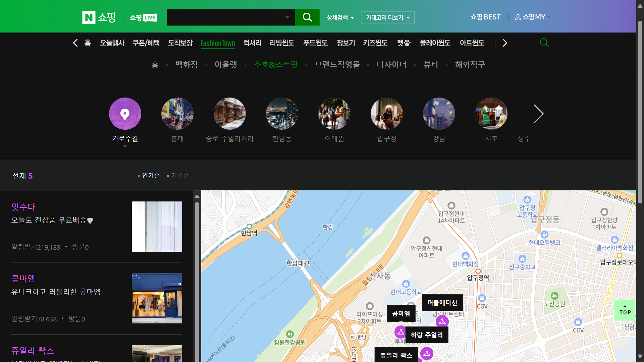Open 쇼핑 LIVE icon link
The height and width of the screenshot is (362, 644).
click(143, 17)
